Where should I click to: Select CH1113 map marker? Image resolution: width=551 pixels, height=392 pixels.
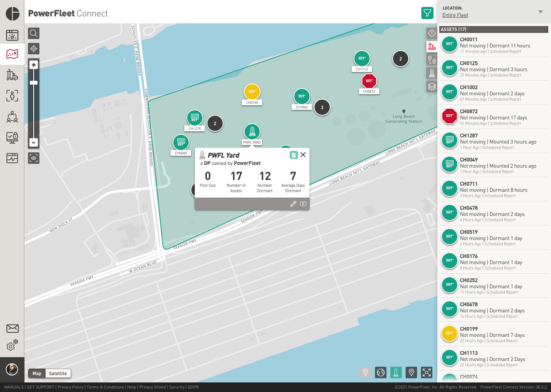coord(362,59)
